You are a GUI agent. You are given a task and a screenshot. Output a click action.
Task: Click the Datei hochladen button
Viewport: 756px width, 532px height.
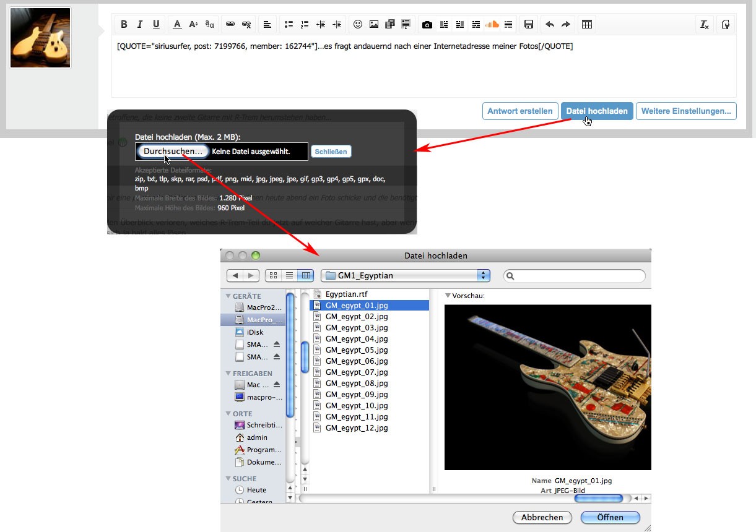click(x=597, y=111)
